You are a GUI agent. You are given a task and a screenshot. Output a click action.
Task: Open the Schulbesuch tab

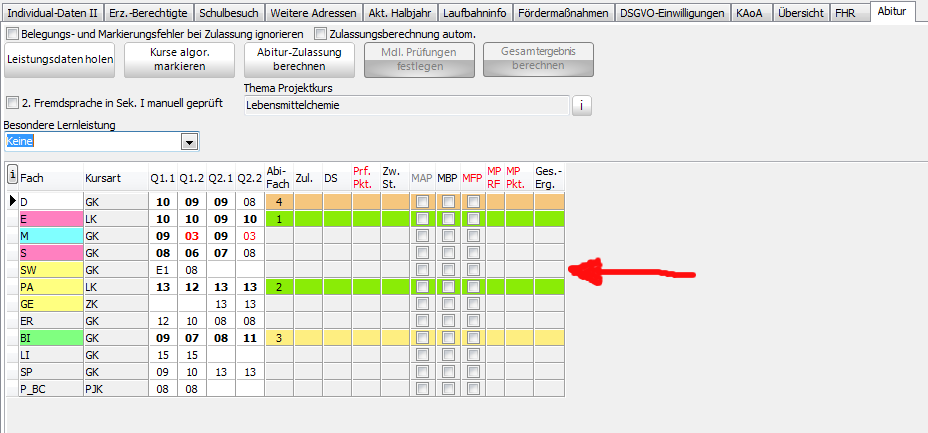click(228, 12)
